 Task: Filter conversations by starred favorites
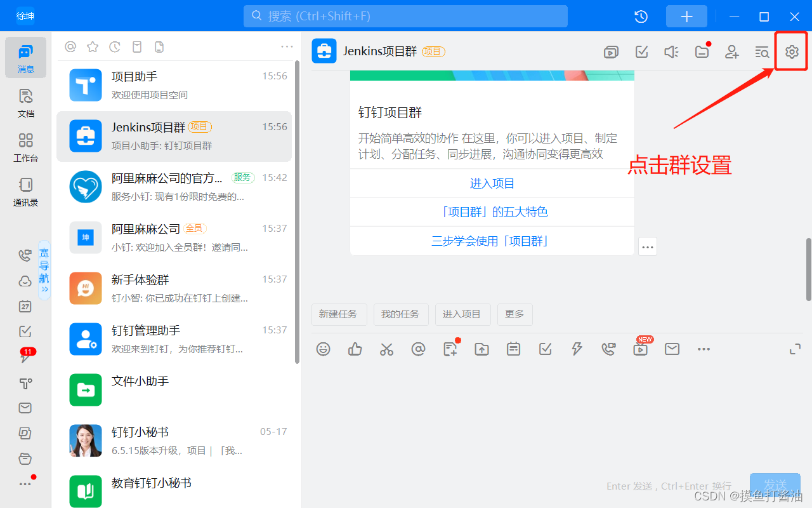(x=93, y=46)
